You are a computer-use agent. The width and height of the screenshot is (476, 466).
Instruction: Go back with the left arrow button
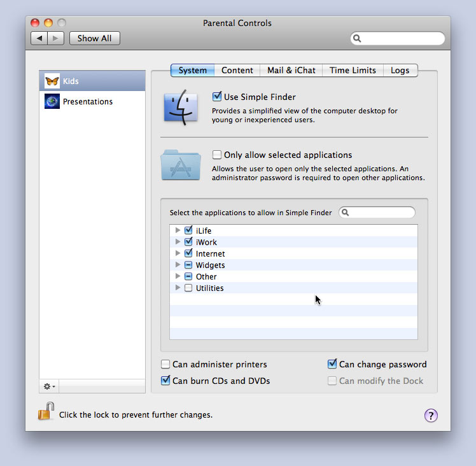(39, 38)
